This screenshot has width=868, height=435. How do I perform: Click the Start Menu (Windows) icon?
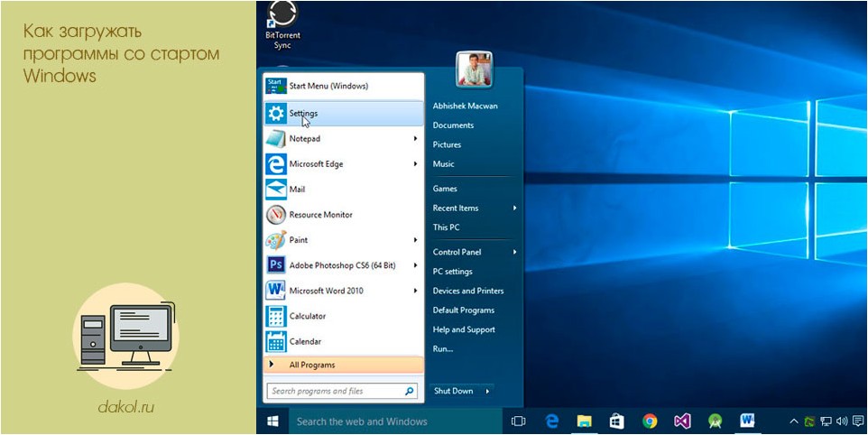(x=276, y=87)
